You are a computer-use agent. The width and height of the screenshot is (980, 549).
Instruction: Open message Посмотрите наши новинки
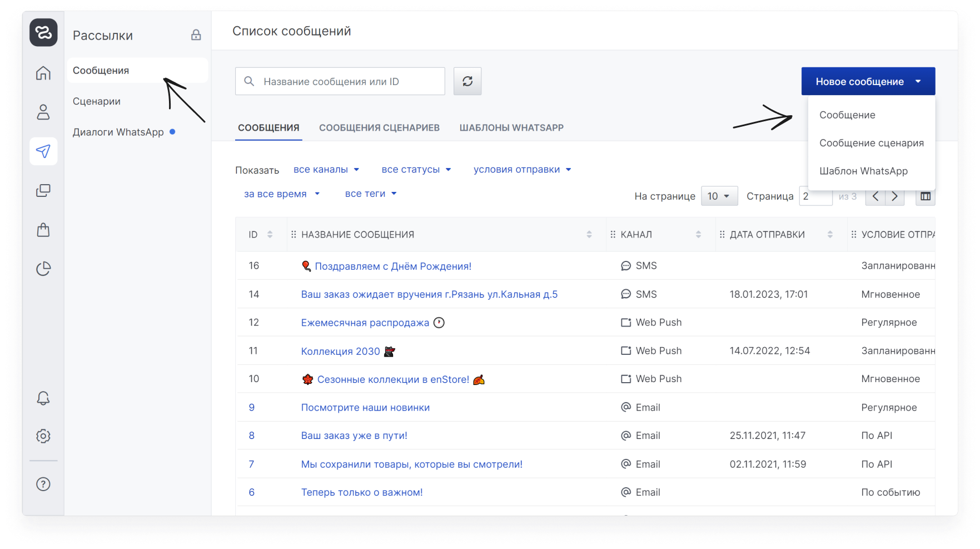(x=365, y=408)
